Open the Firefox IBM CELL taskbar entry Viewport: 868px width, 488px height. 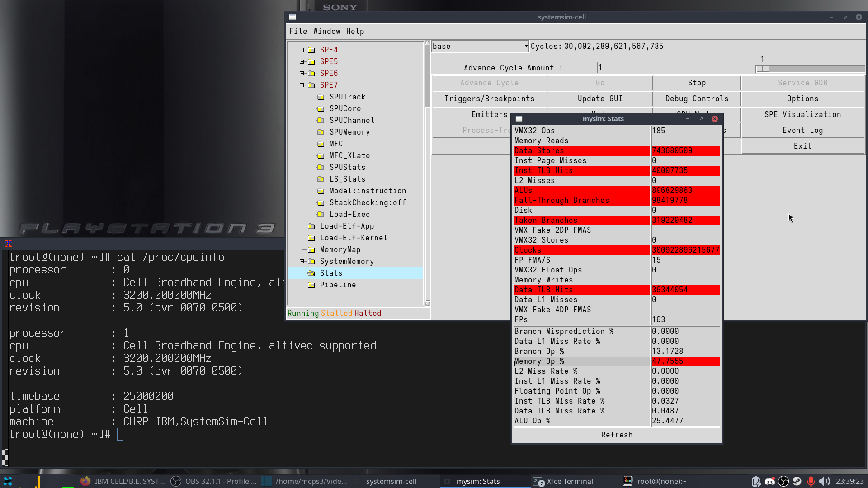pos(123,481)
